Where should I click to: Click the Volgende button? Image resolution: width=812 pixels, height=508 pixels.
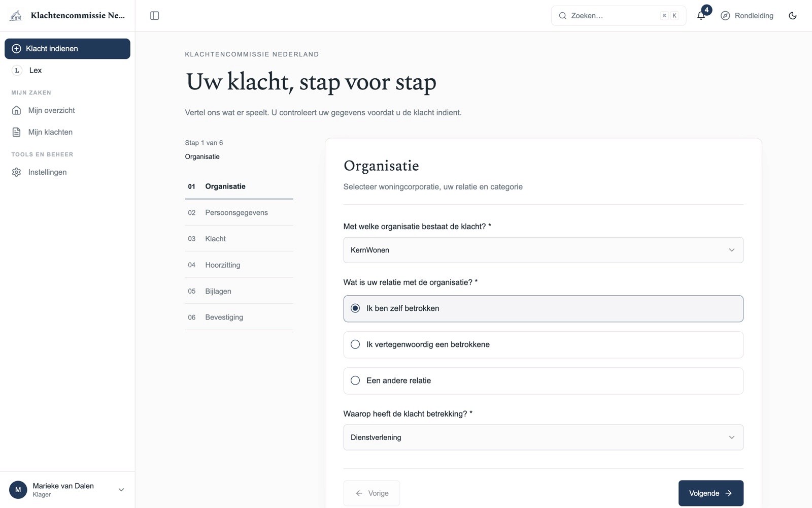[x=710, y=493]
